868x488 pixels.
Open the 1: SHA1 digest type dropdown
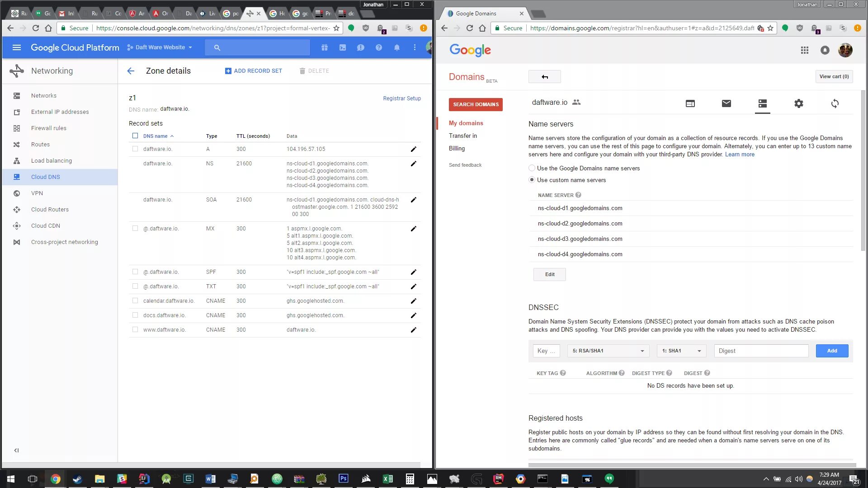pyautogui.click(x=681, y=351)
